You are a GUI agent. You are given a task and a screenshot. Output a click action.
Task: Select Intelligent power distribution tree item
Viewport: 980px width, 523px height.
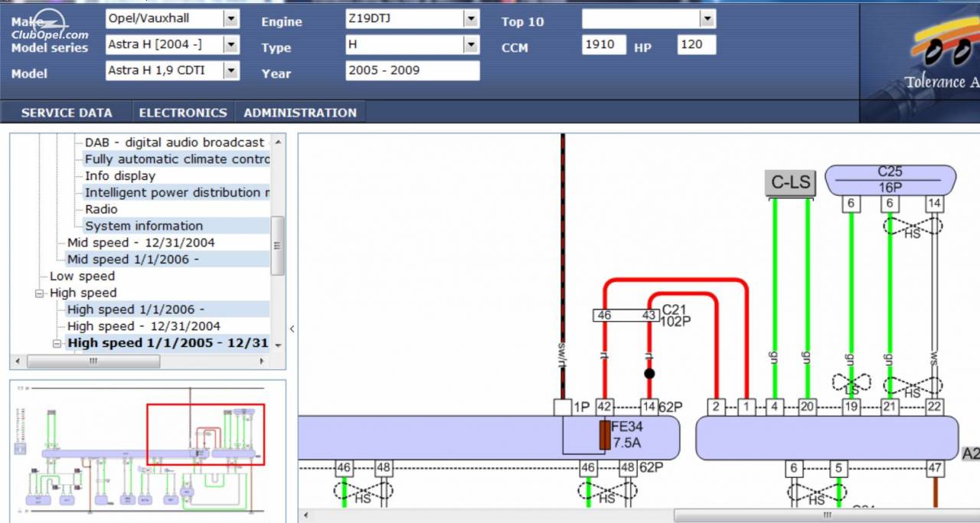pos(177,192)
